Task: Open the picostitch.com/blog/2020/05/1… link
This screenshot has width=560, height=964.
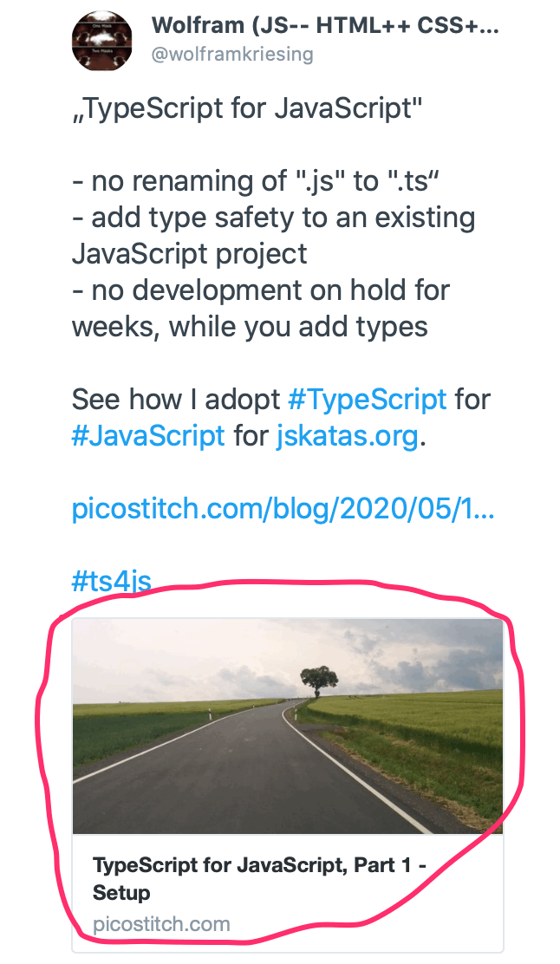Action: point(283,509)
